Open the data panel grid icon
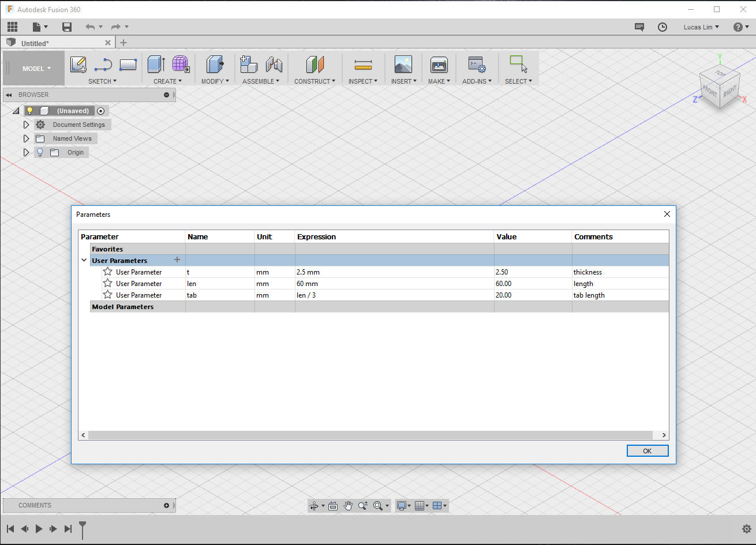Viewport: 756px width, 545px height. point(13,27)
